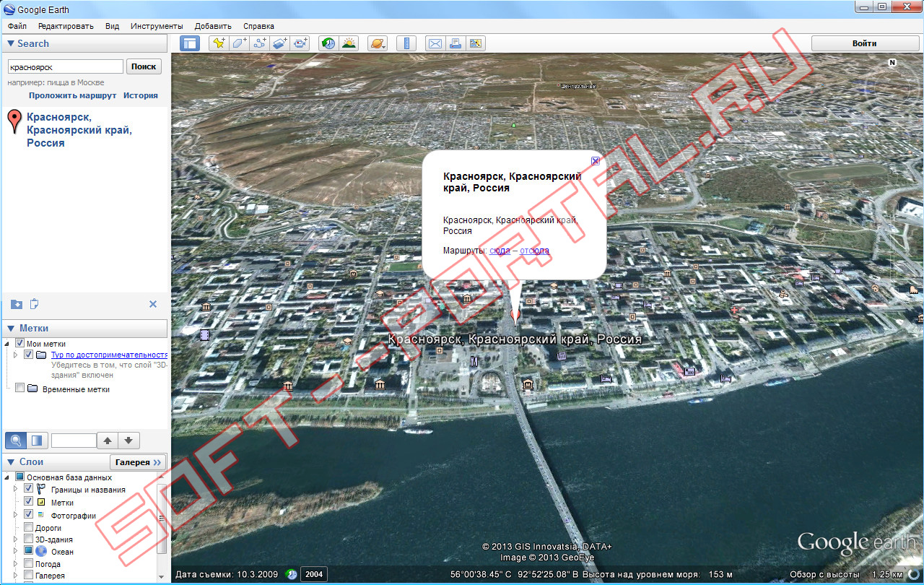The height and width of the screenshot is (585, 924).
Task: View in Google Maps toolbar icon
Action: 476,43
